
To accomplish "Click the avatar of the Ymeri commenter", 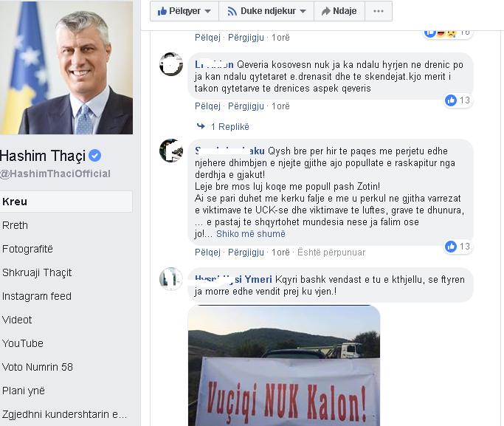I will [171, 279].
